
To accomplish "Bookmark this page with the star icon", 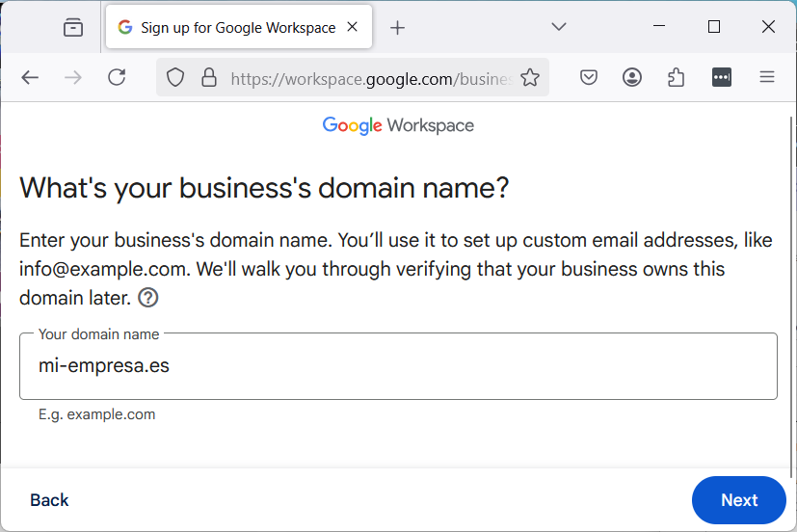I will (x=530, y=78).
